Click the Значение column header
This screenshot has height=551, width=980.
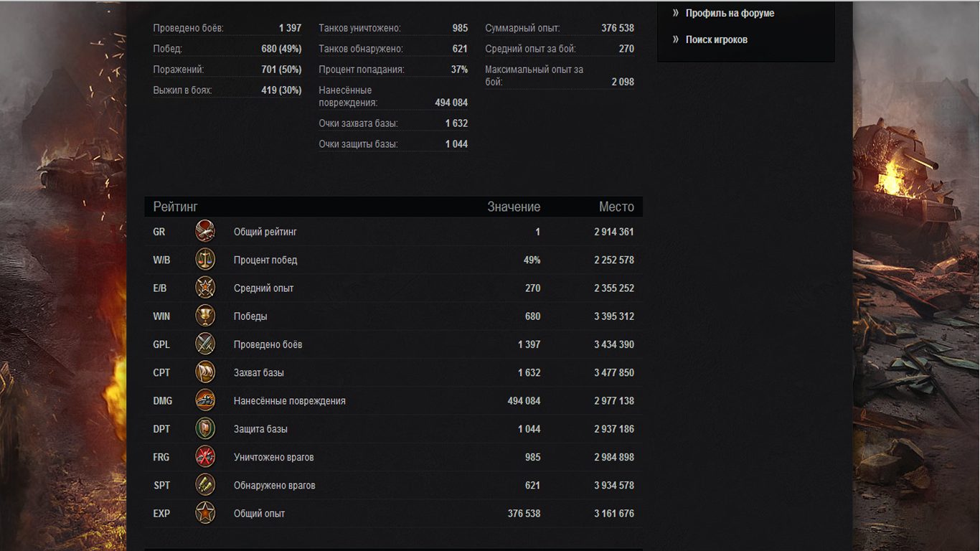514,207
